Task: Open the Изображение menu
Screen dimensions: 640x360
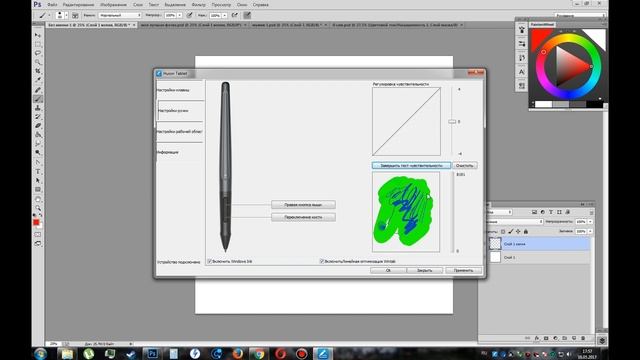Action: 113,5
